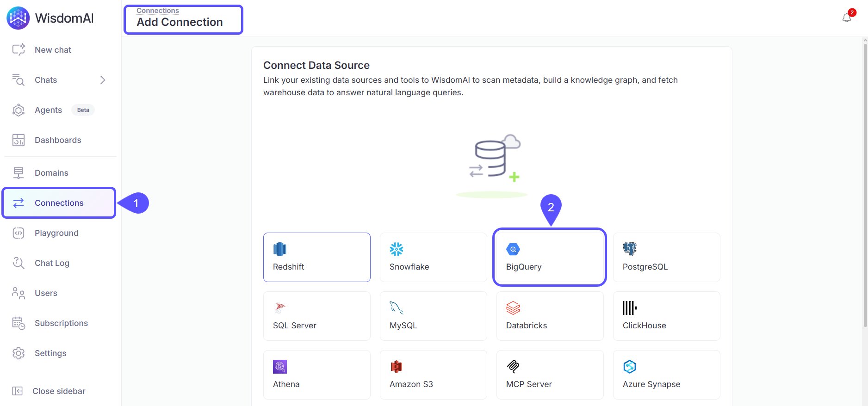Click the "Chat Log" sidebar text
This screenshot has width=868, height=406.
coord(52,263)
